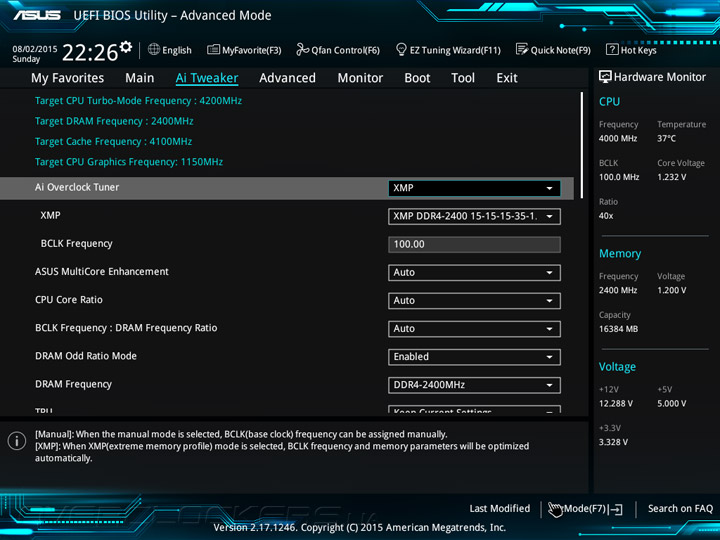Click Target DRAM Frequency : 2400MHz text

coord(114,121)
